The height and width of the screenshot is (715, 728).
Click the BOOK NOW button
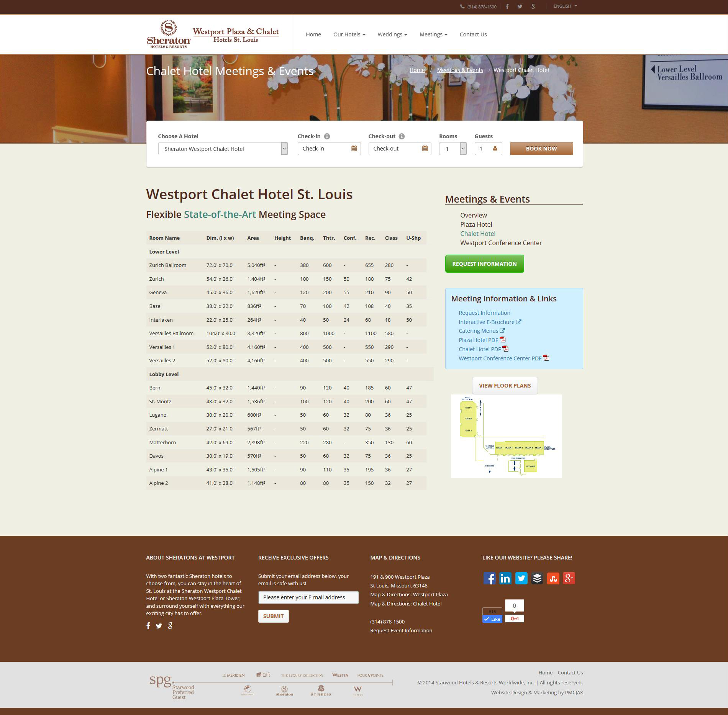(541, 149)
